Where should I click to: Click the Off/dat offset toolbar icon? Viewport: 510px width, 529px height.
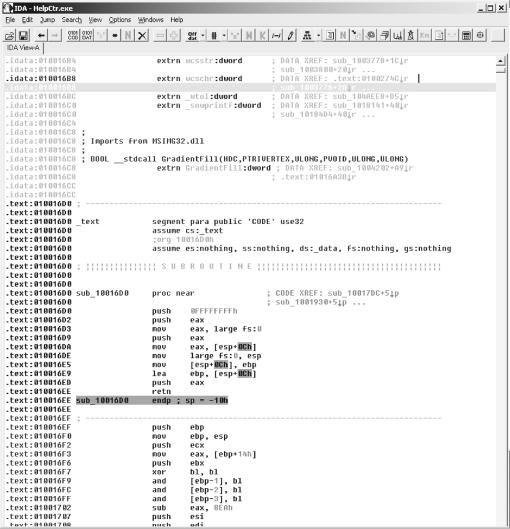coord(192,35)
